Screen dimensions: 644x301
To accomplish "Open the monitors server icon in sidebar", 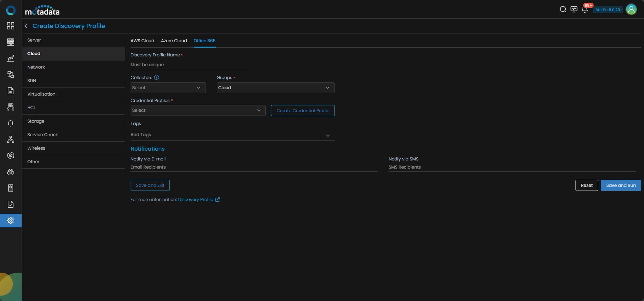I will pos(11,42).
